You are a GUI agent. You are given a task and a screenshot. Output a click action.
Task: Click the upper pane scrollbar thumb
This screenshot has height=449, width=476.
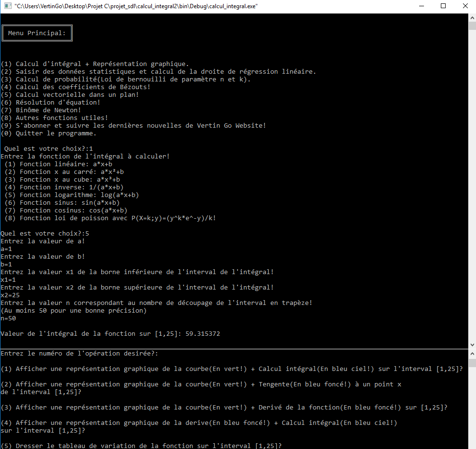pyautogui.click(x=472, y=26)
